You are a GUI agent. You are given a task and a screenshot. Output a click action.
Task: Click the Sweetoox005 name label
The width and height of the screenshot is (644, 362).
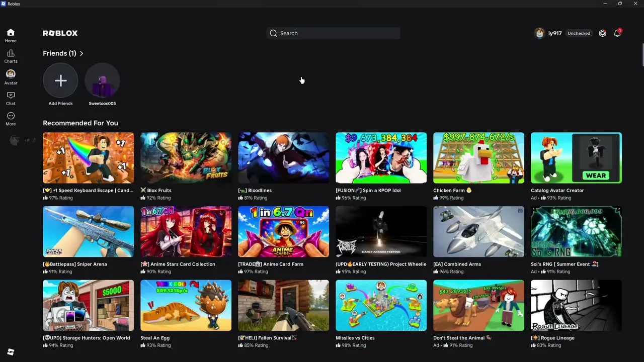pos(102,104)
